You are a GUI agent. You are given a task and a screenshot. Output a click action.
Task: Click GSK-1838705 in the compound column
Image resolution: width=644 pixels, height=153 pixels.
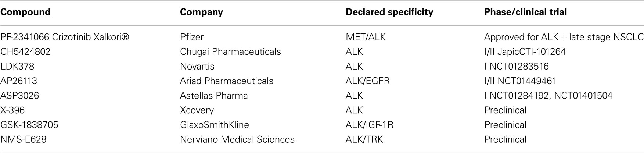tap(29, 125)
